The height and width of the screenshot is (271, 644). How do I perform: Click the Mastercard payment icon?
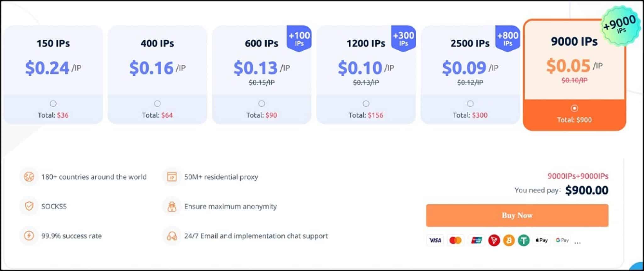(455, 241)
